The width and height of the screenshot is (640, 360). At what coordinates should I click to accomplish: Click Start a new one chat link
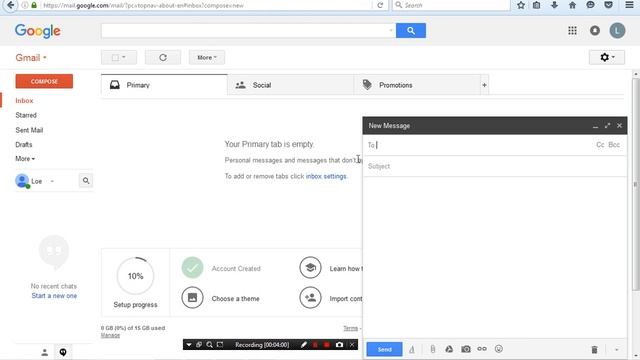tap(54, 296)
